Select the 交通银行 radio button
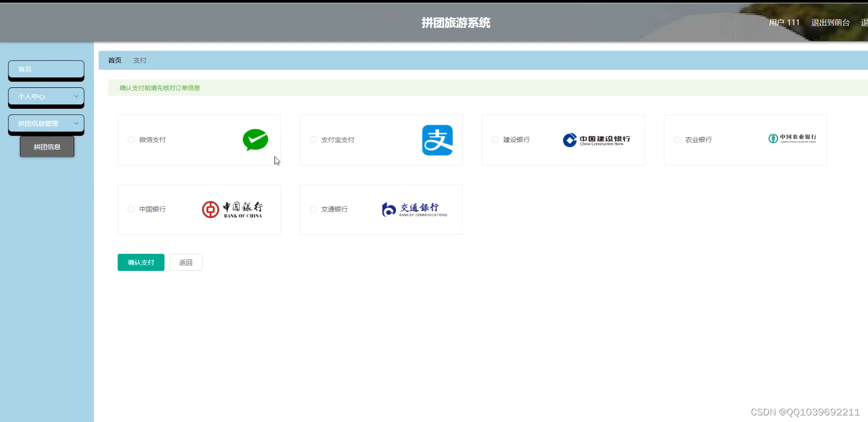 click(313, 209)
